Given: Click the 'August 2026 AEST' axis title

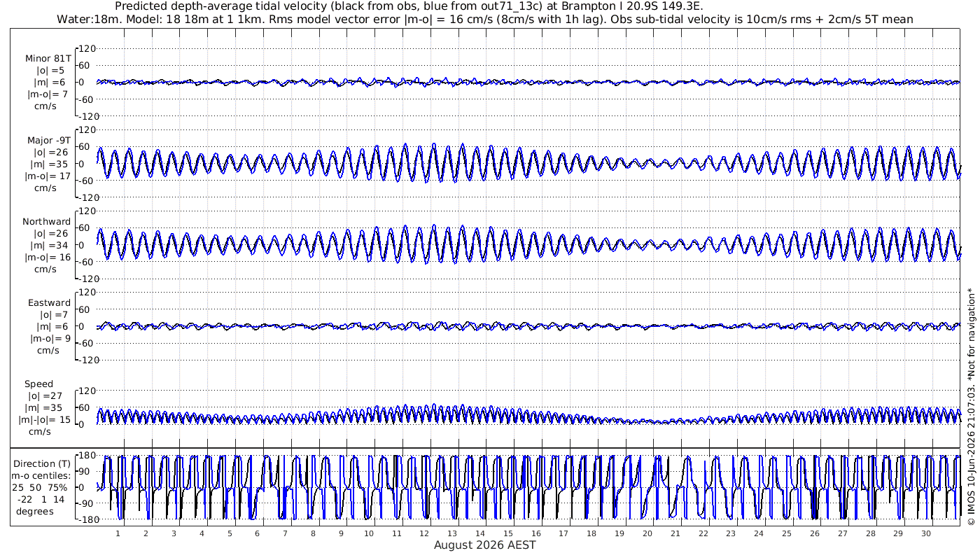Looking at the screenshot, I should click(485, 545).
